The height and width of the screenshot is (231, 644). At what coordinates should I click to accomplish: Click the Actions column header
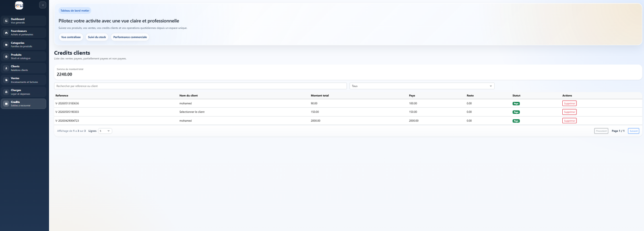pyautogui.click(x=567, y=96)
